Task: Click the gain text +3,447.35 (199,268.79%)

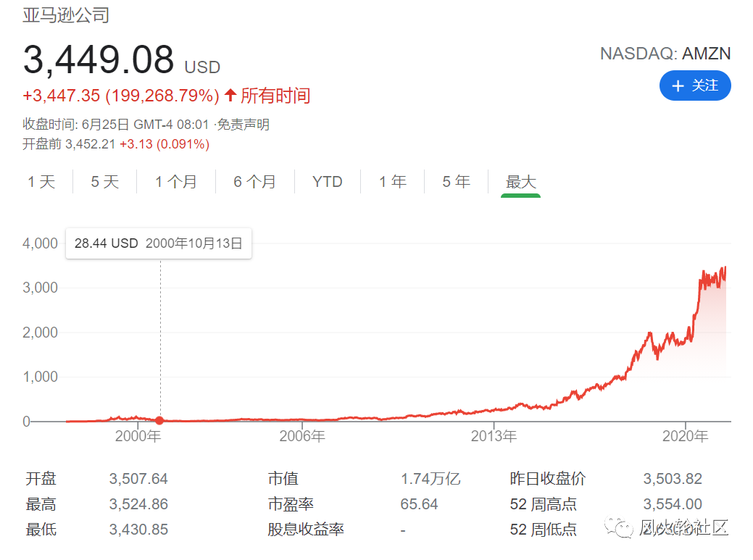Action: point(121,96)
